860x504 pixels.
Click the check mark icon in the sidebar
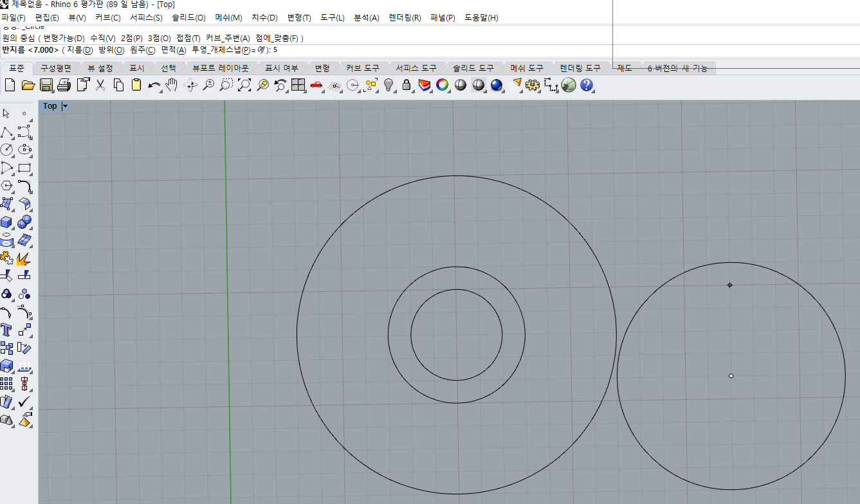25,402
